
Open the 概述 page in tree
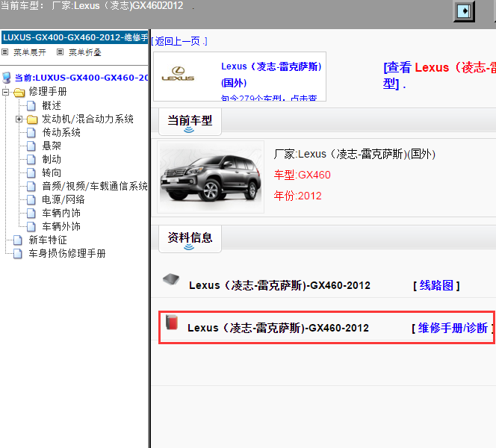click(52, 105)
